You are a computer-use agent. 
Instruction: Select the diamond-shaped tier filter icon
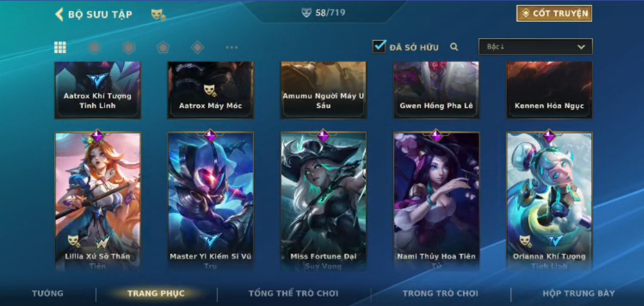coord(197,47)
